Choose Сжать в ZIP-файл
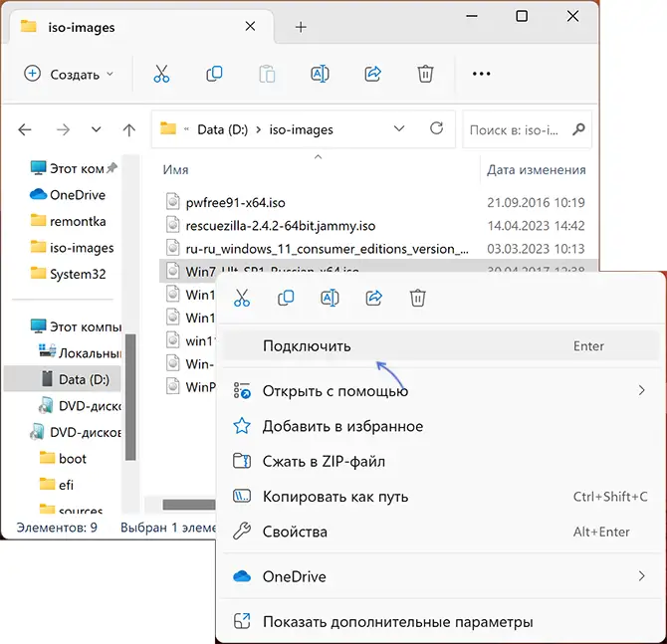This screenshot has height=644, width=667. [x=441, y=461]
